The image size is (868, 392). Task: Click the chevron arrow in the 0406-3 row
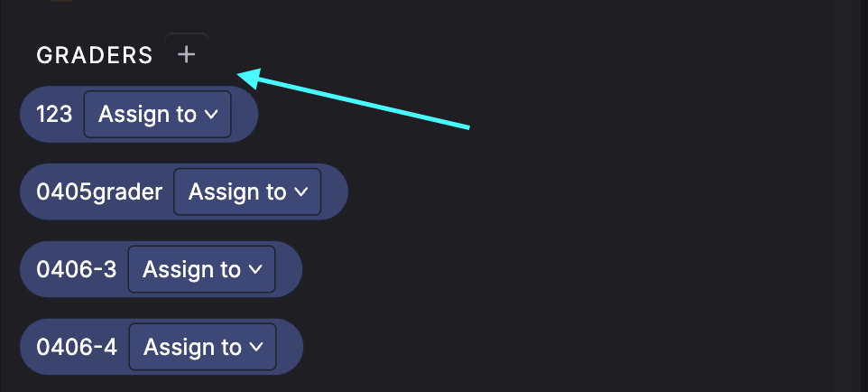[x=256, y=270]
